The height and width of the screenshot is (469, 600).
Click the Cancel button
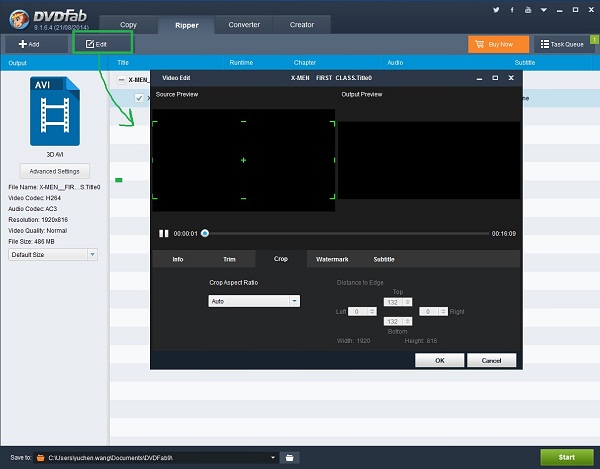491,360
